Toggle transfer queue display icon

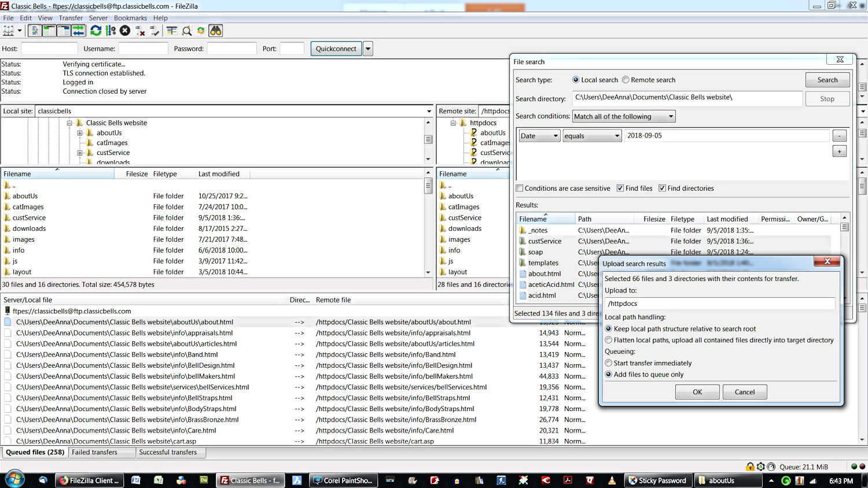[x=78, y=31]
